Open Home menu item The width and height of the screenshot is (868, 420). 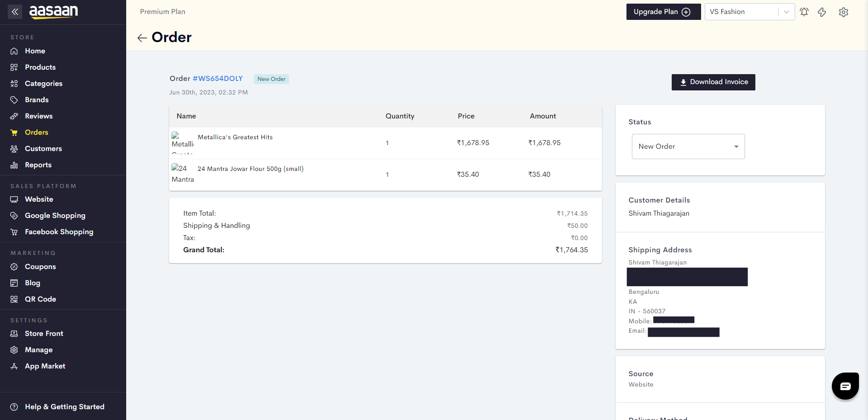[x=35, y=51]
